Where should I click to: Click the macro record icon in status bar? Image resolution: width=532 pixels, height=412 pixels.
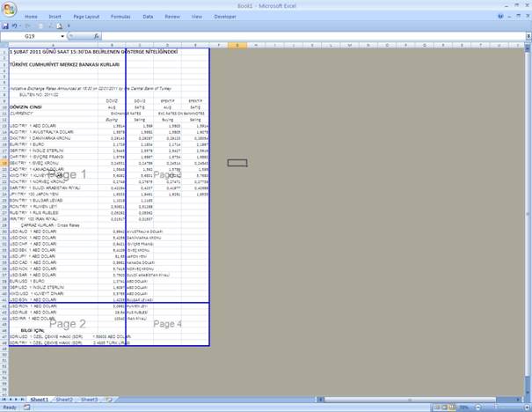tap(26, 408)
